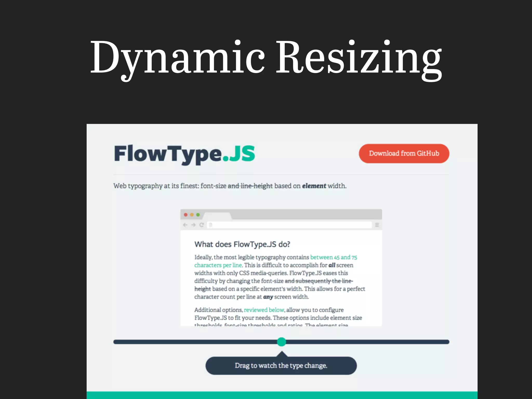Screen dimensions: 532x399
Task: Open the 'reviewed below' link
Action: (264, 310)
